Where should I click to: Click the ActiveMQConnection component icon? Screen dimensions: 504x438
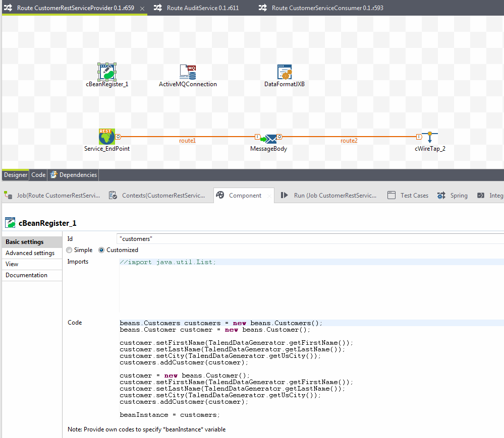(x=188, y=72)
